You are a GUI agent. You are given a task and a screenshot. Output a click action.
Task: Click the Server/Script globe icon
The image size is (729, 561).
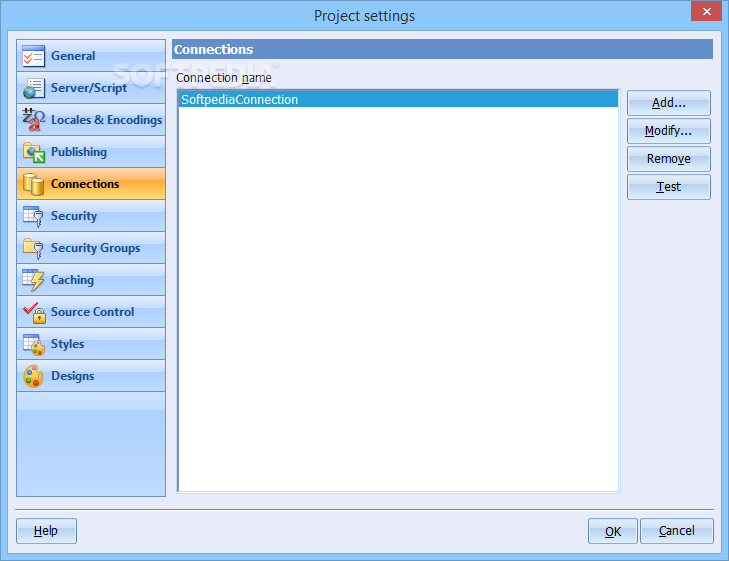pyautogui.click(x=33, y=88)
